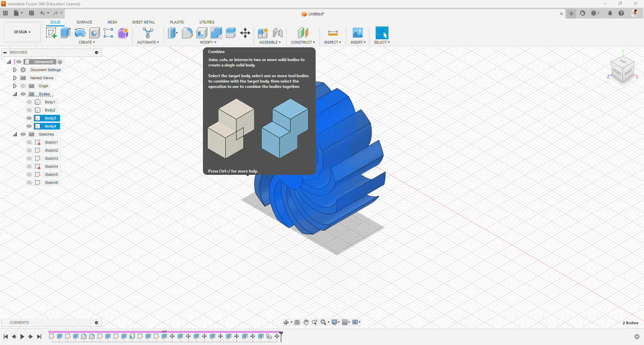Screen dimensions: 644x345
Task: Click the Offset Plane construct icon
Action: [303, 33]
